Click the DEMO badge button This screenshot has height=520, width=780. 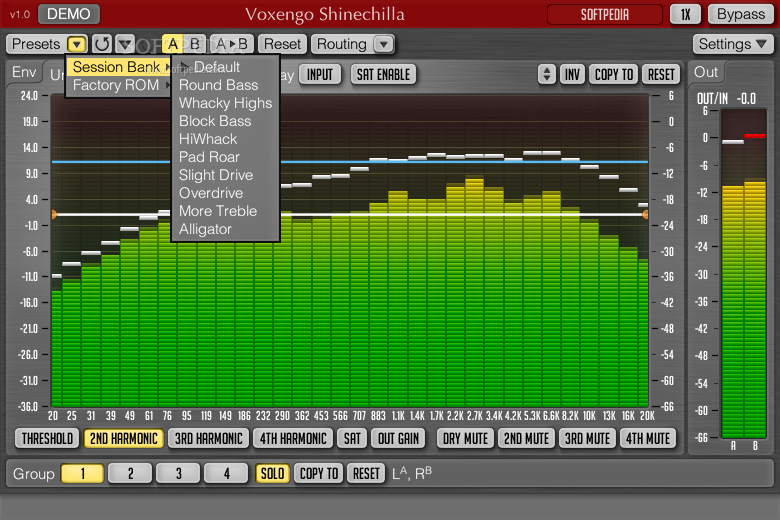69,14
